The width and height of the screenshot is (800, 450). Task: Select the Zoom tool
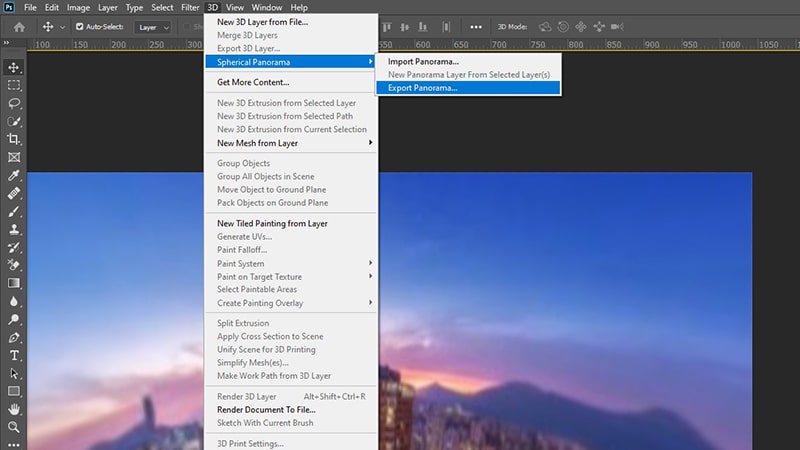(x=14, y=427)
